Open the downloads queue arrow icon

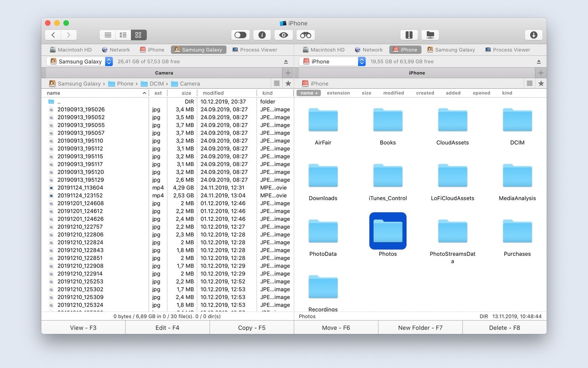pos(534,35)
